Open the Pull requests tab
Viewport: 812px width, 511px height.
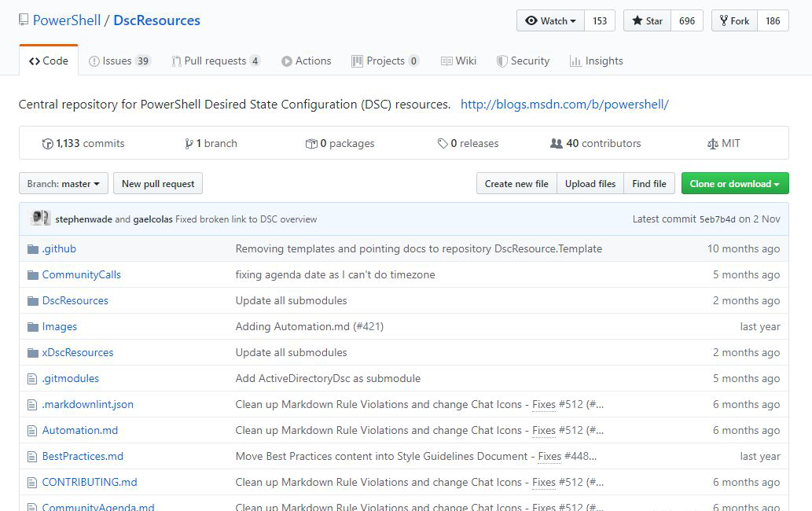tap(216, 61)
